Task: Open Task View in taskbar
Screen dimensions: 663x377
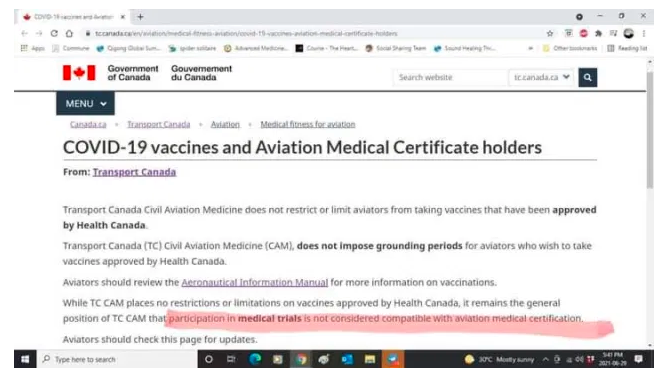Action: (231, 359)
